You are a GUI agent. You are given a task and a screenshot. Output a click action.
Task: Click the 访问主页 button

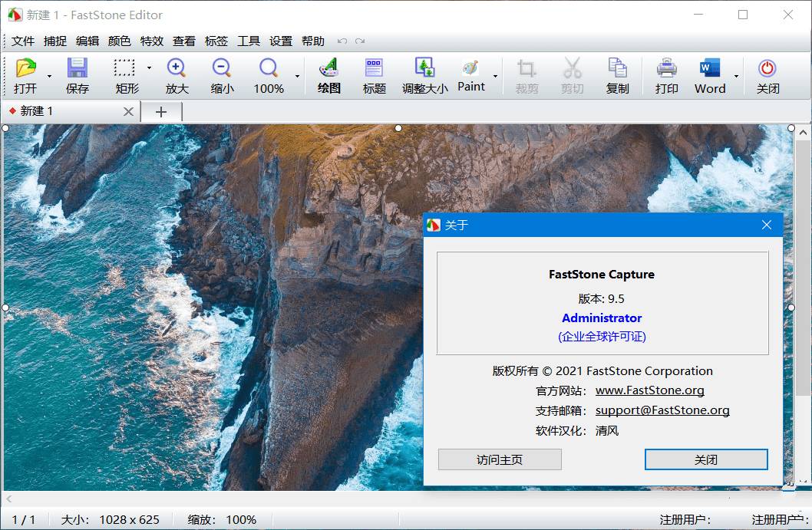499,459
